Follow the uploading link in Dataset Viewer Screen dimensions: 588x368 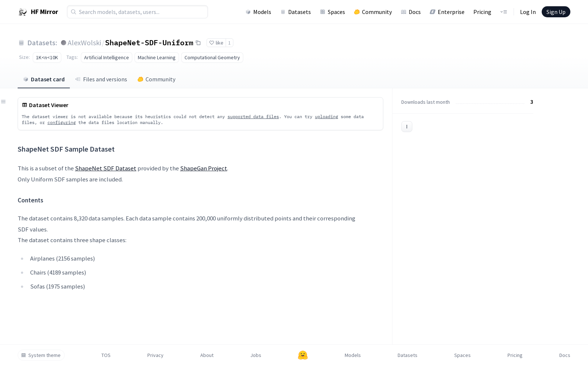pos(326,117)
